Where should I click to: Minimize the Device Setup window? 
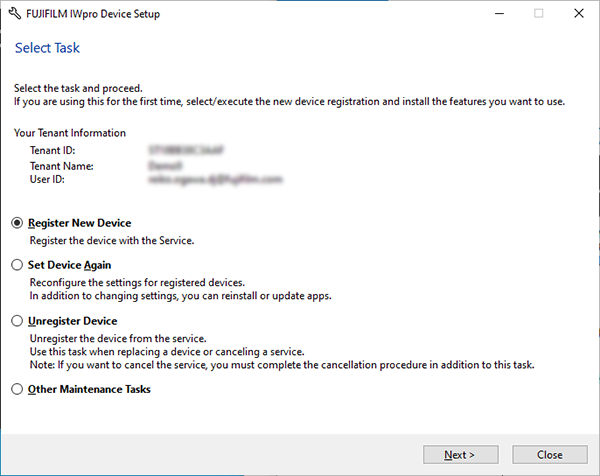(499, 13)
